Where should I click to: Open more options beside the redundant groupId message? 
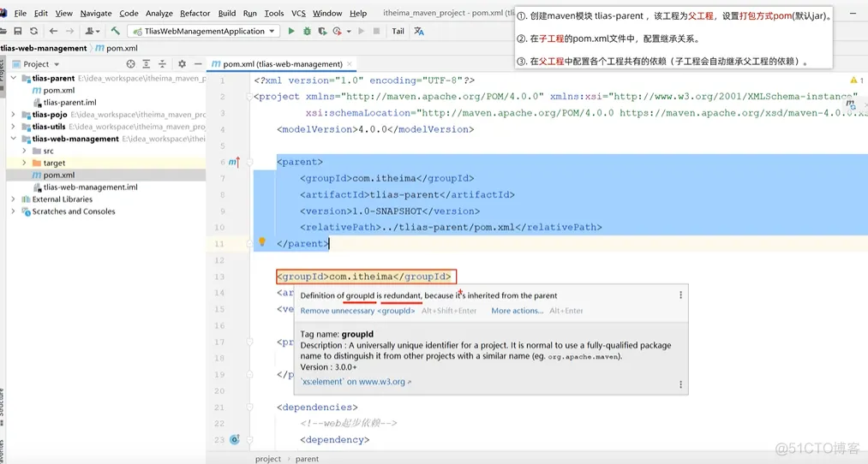tap(680, 295)
